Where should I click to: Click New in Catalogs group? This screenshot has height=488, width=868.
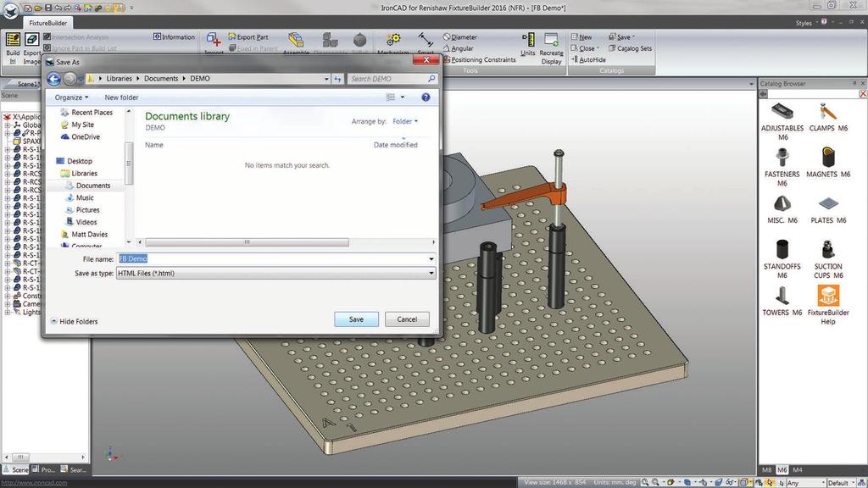[581, 37]
